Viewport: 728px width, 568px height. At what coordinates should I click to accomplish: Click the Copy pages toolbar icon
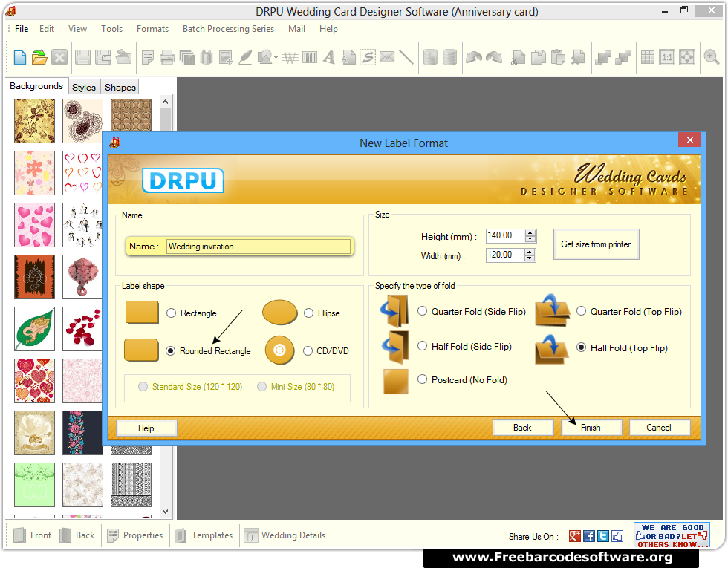pyautogui.click(x=538, y=58)
